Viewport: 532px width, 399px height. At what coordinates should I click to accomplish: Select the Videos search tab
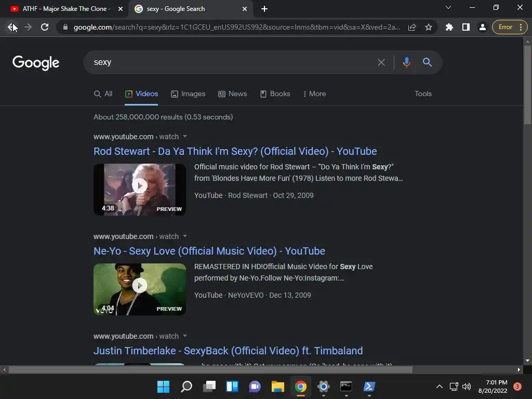coord(141,94)
